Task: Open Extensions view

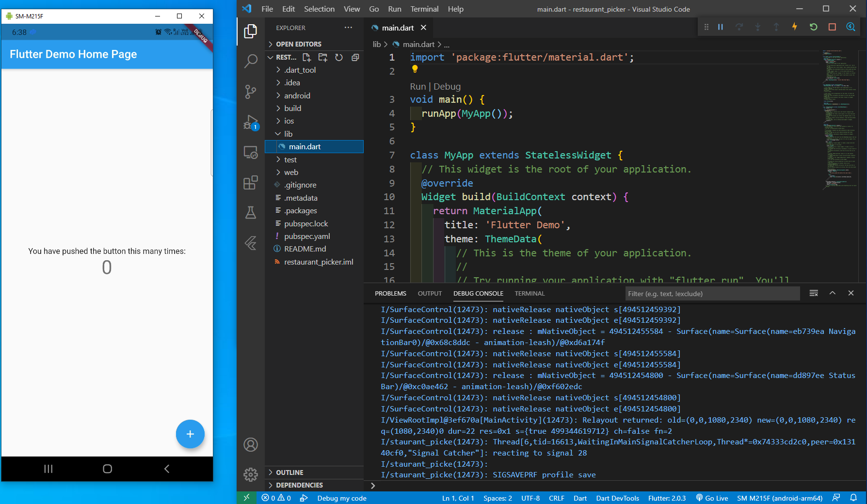Action: [x=250, y=183]
